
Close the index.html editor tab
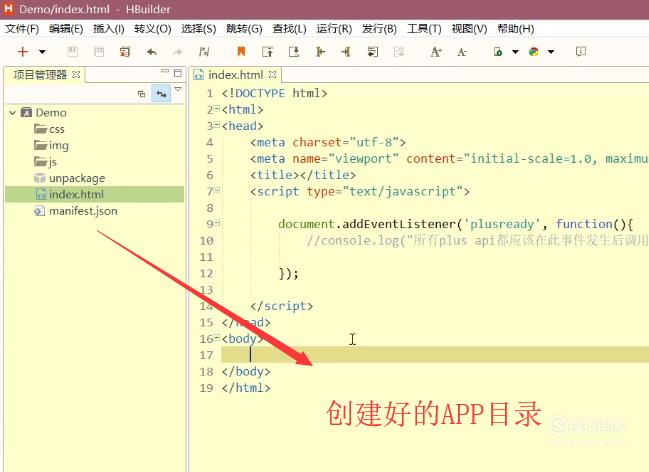(x=272, y=75)
